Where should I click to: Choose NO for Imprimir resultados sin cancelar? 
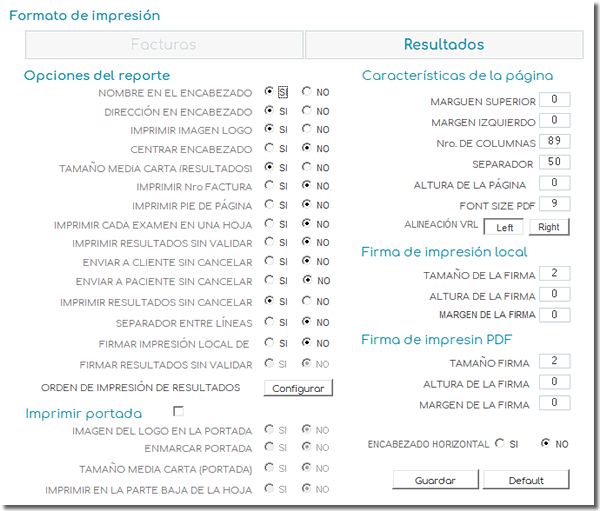pos(306,300)
